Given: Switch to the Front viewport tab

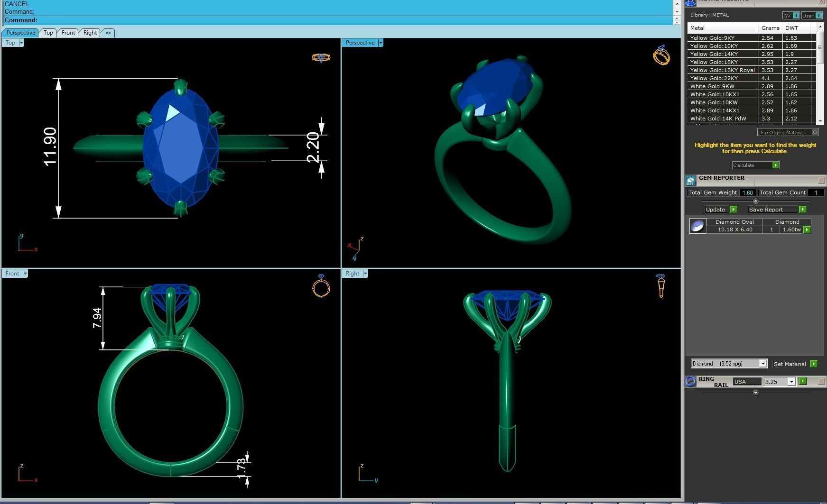Looking at the screenshot, I should 68,33.
